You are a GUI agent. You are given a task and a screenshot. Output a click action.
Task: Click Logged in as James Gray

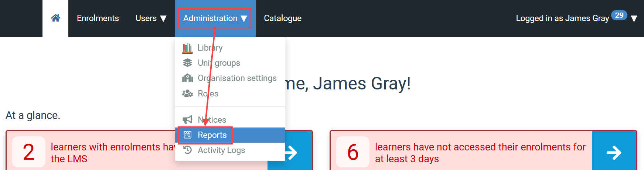pos(562,18)
